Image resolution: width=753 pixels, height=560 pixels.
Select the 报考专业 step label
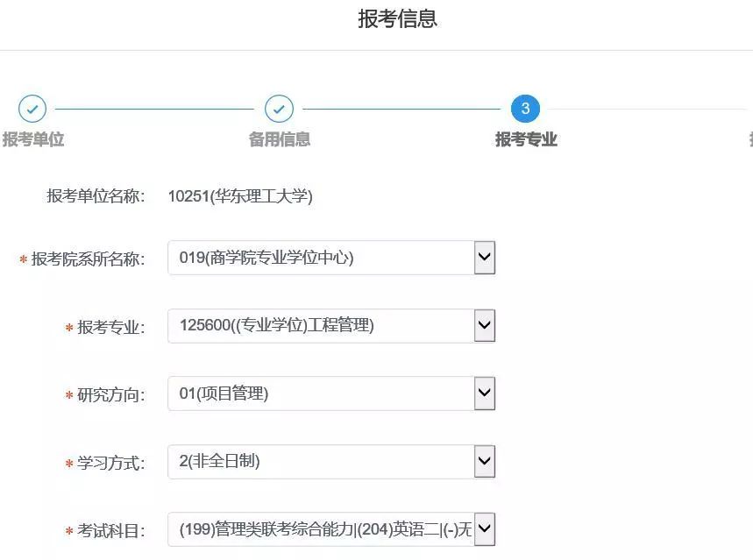point(526,139)
